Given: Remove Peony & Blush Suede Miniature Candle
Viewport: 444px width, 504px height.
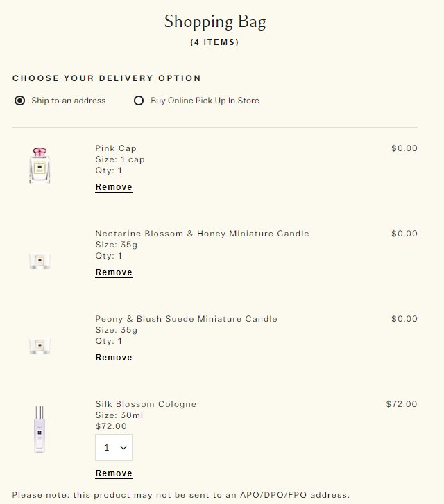Looking at the screenshot, I should click(x=114, y=358).
